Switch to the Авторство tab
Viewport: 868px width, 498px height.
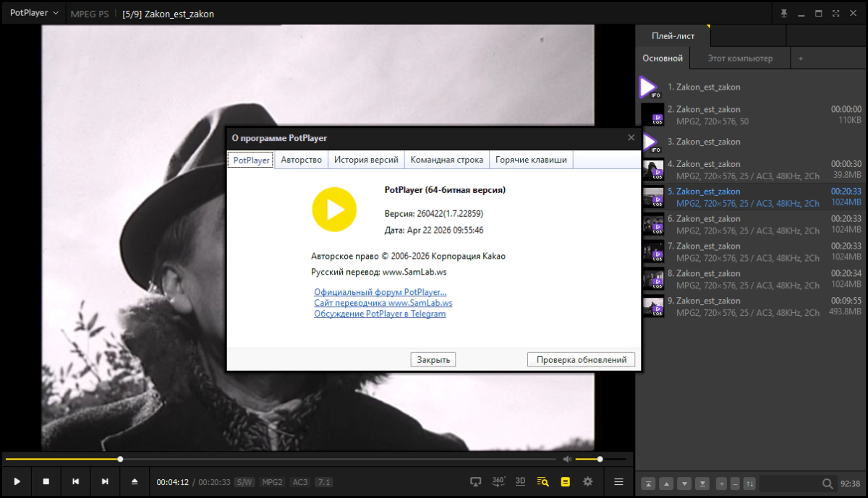click(301, 160)
